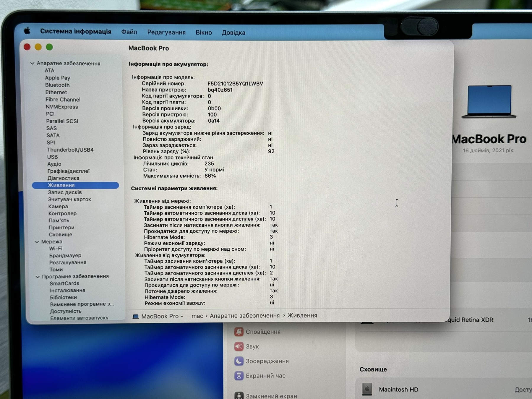The image size is (532, 399).
Task: Collapse the Програмне забезпечення section
Action: [38, 277]
